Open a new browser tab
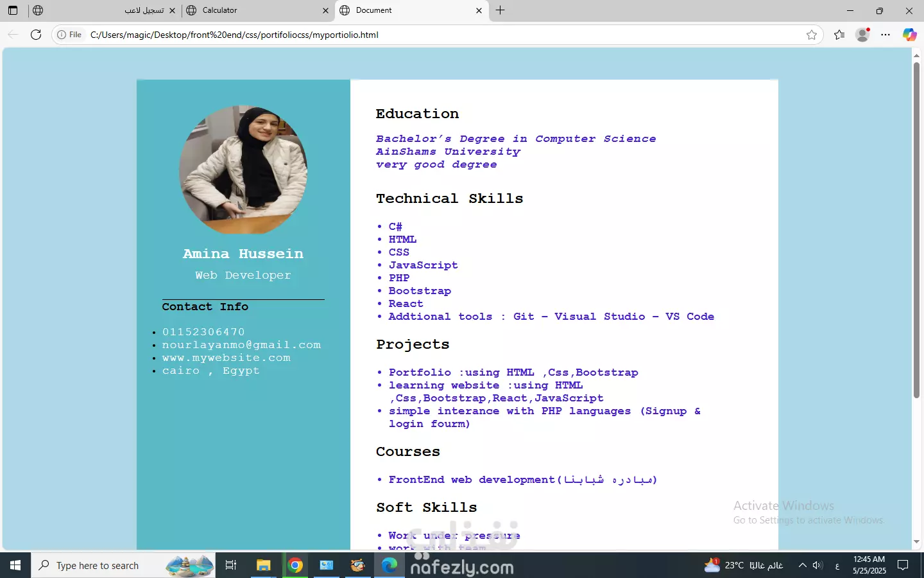This screenshot has width=924, height=578. pyautogui.click(x=501, y=10)
